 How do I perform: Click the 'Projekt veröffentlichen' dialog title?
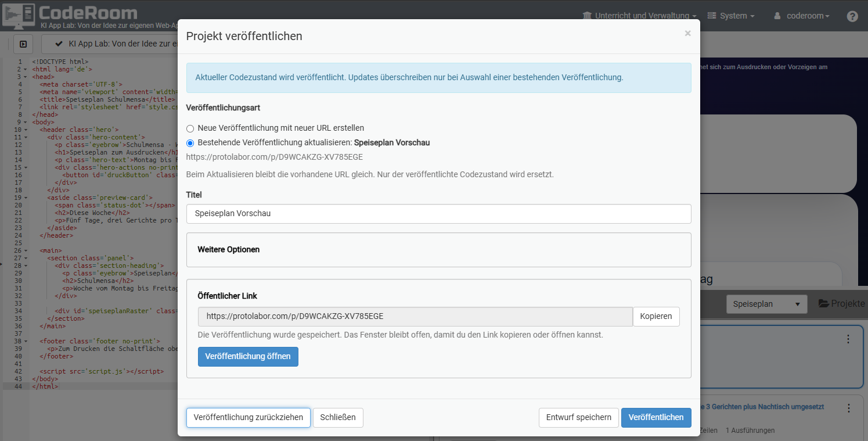pyautogui.click(x=244, y=36)
